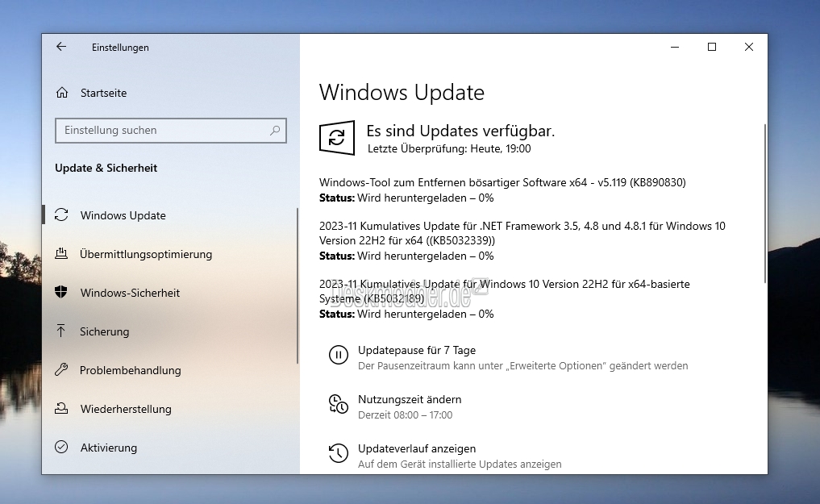Click the Sicherung upload arrow icon

61,331
